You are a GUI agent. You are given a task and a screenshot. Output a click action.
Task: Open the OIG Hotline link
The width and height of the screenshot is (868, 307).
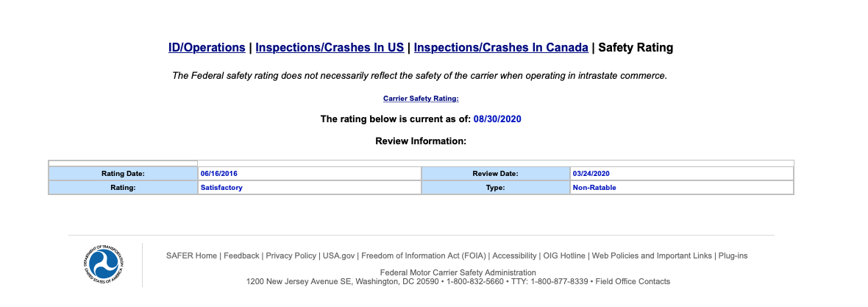(x=564, y=255)
